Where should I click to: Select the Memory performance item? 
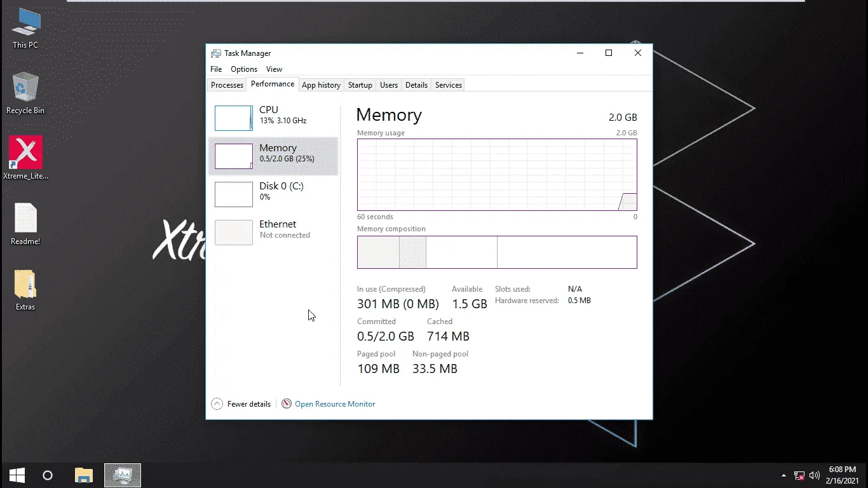[273, 156]
